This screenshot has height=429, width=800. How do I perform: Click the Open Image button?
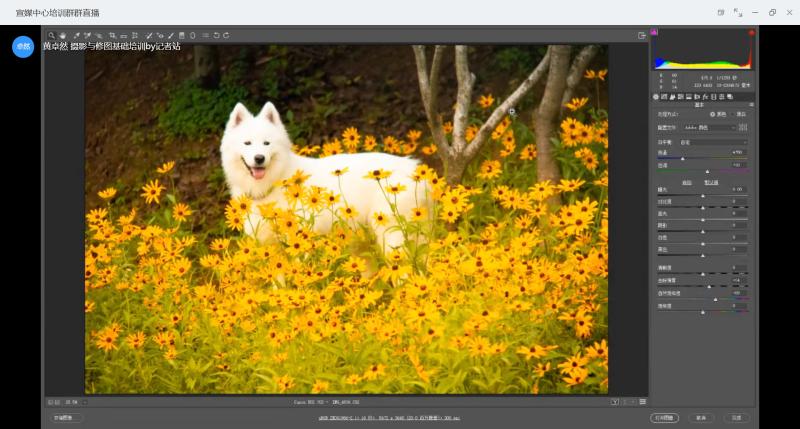coord(665,417)
